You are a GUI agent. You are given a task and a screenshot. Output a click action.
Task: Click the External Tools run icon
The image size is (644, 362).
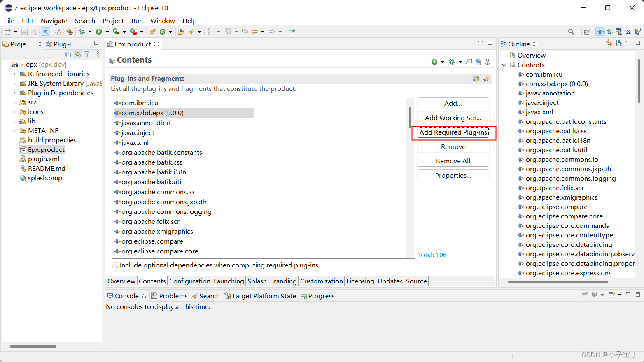pos(133,32)
